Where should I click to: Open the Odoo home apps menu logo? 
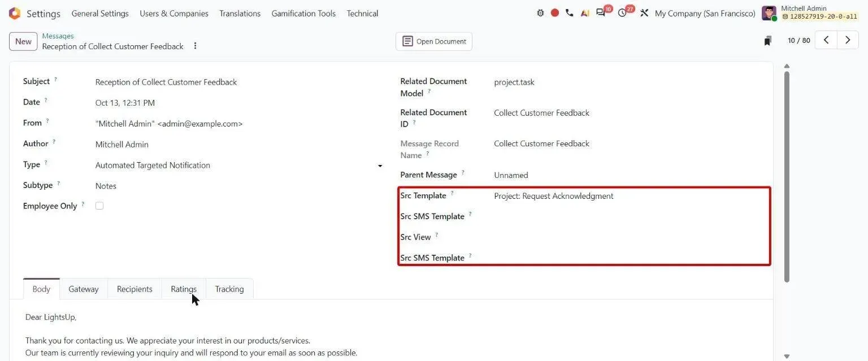[x=15, y=13]
